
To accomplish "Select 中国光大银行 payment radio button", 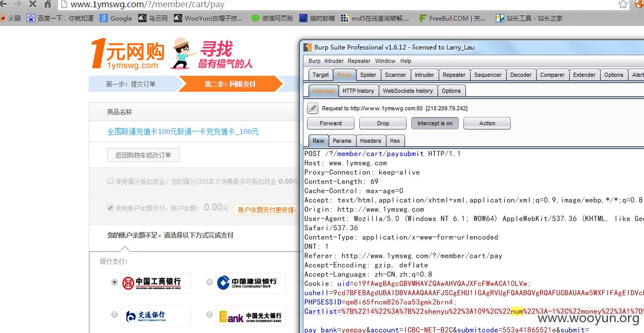I will [x=209, y=314].
